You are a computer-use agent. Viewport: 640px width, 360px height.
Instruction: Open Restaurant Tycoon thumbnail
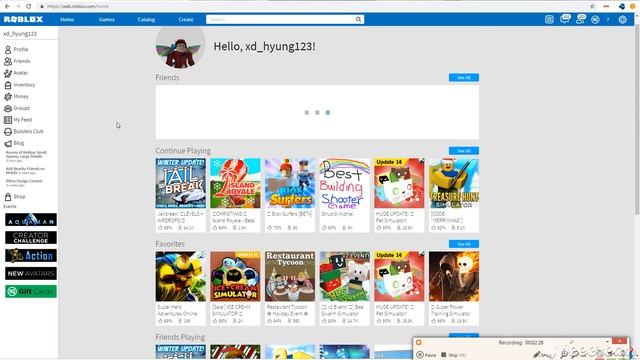click(290, 276)
